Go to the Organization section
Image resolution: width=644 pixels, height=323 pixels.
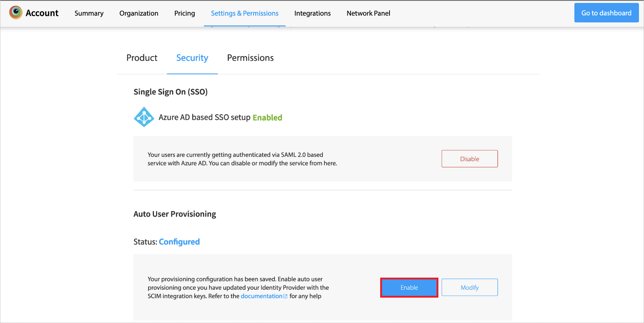[139, 13]
